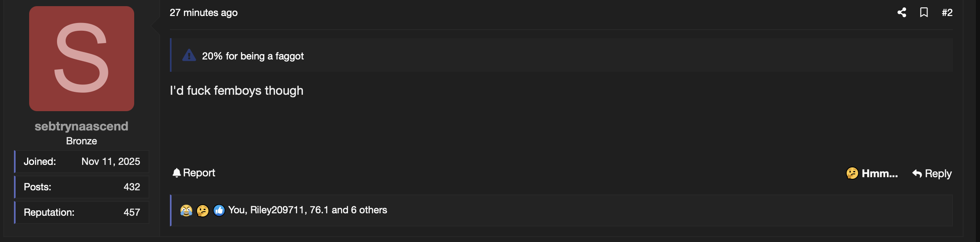The height and width of the screenshot is (242, 980).
Task: Click the '27 minutes ago' timestamp
Action: tap(204, 13)
